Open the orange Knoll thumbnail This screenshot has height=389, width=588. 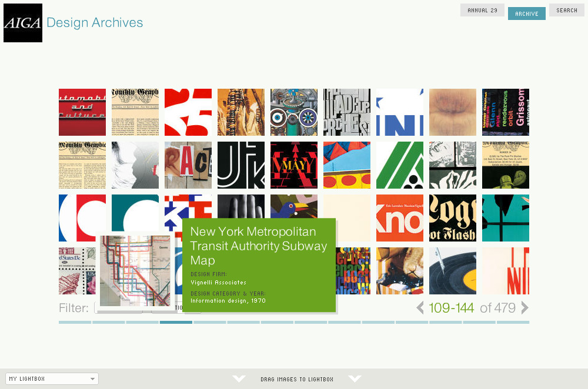point(400,218)
